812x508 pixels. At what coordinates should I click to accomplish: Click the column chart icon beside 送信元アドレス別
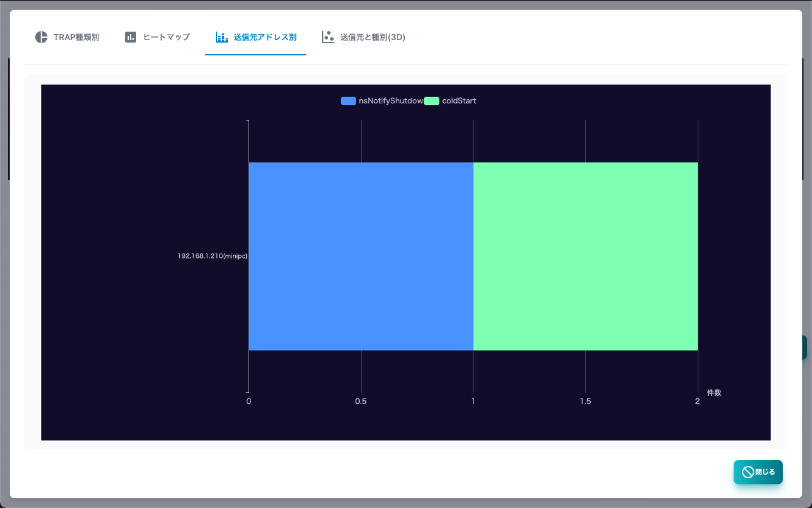coord(222,37)
